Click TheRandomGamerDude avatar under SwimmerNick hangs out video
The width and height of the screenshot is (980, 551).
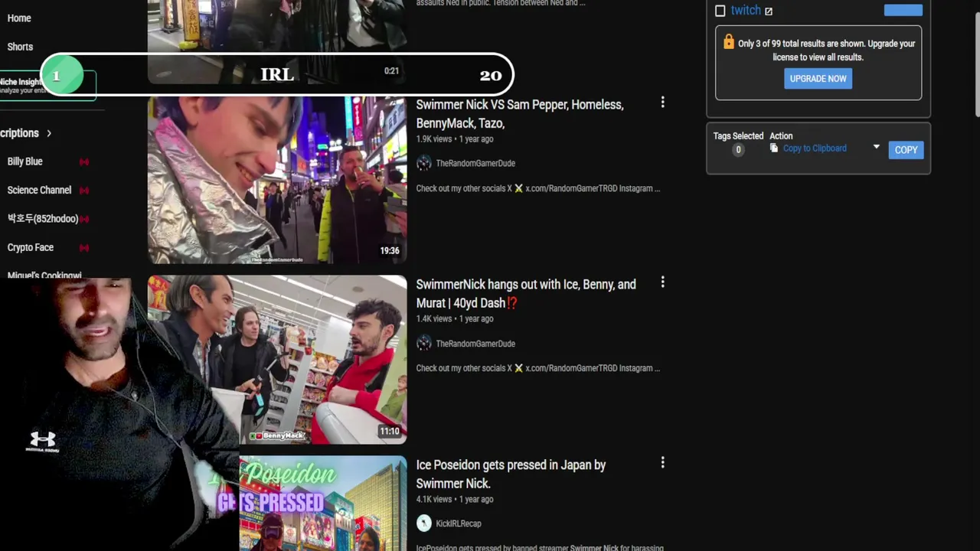pyautogui.click(x=424, y=344)
